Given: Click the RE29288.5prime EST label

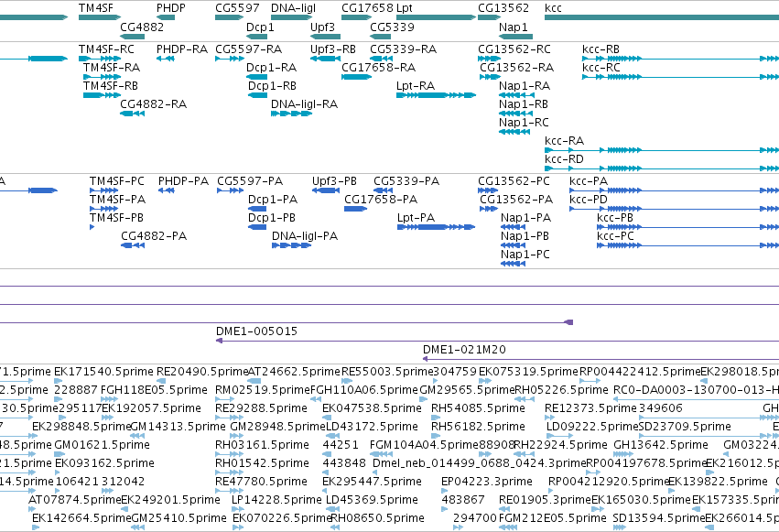Looking at the screenshot, I should click(x=261, y=408).
